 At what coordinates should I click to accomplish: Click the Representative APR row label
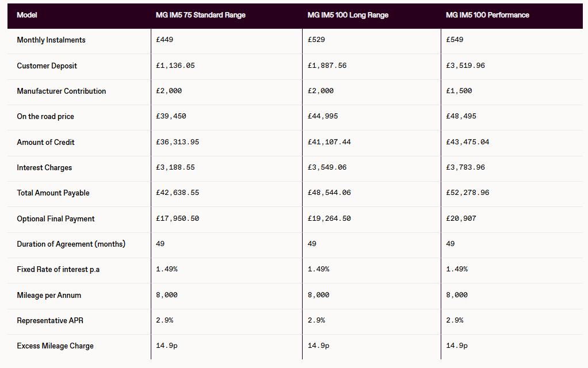tap(50, 320)
